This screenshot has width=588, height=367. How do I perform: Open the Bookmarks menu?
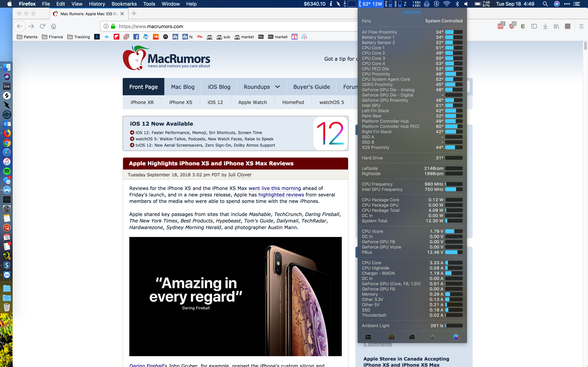pos(124,4)
